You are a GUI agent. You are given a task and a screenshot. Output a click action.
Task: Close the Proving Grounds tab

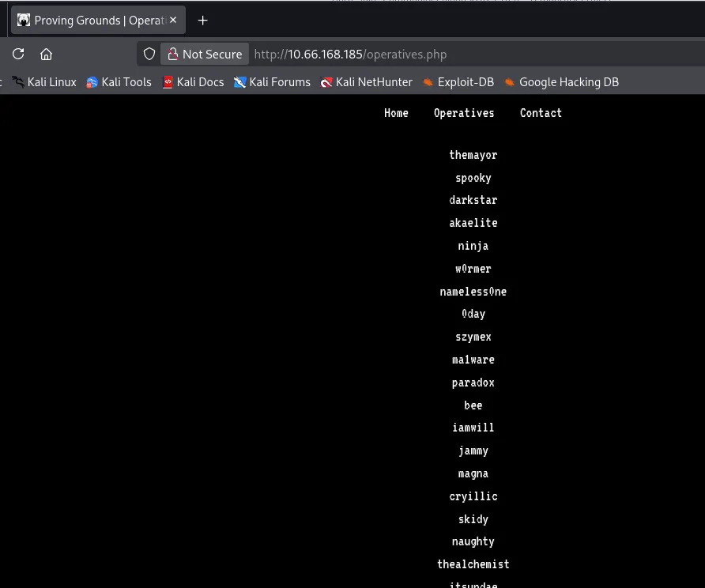pyautogui.click(x=173, y=20)
